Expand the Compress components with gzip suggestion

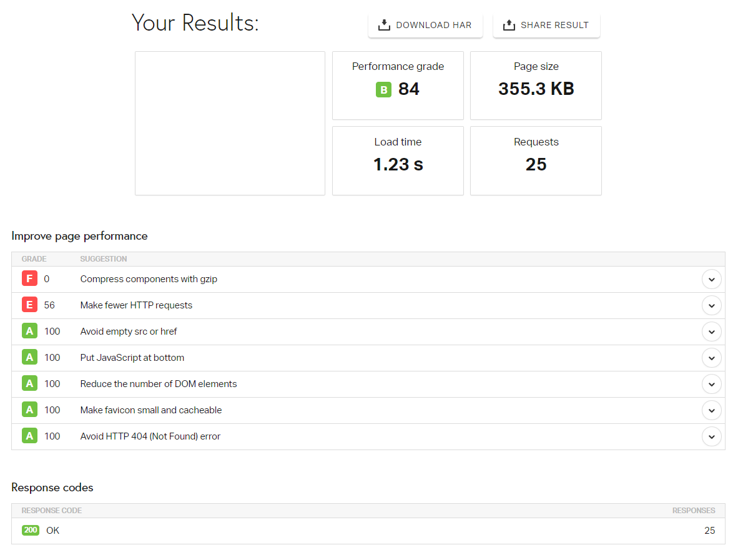point(711,279)
